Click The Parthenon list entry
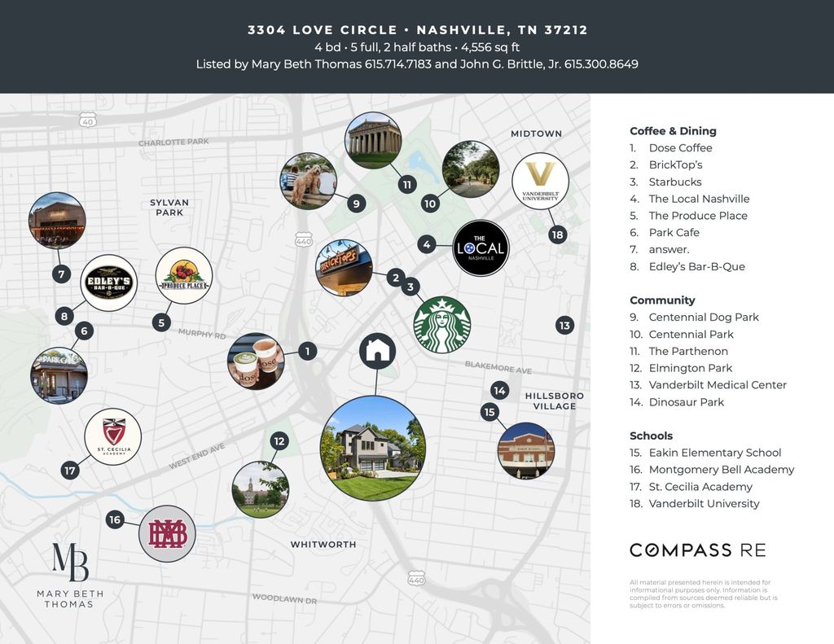The width and height of the screenshot is (834, 644). (x=688, y=352)
